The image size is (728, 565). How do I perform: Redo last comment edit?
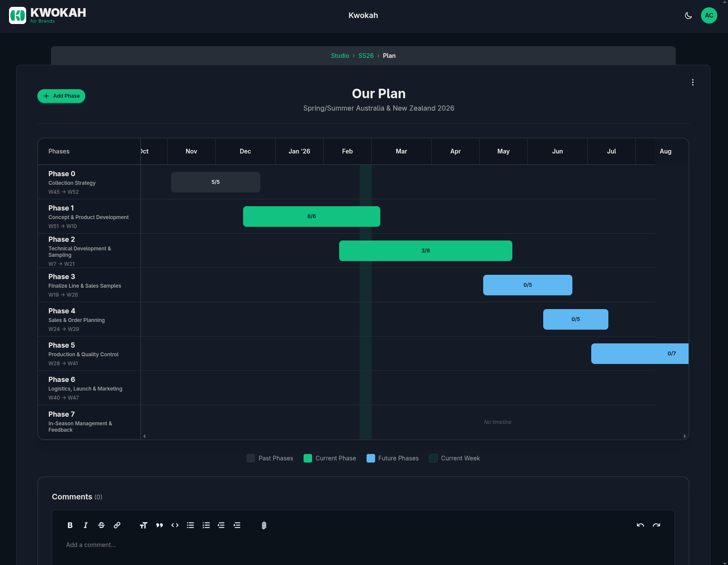tap(656, 525)
